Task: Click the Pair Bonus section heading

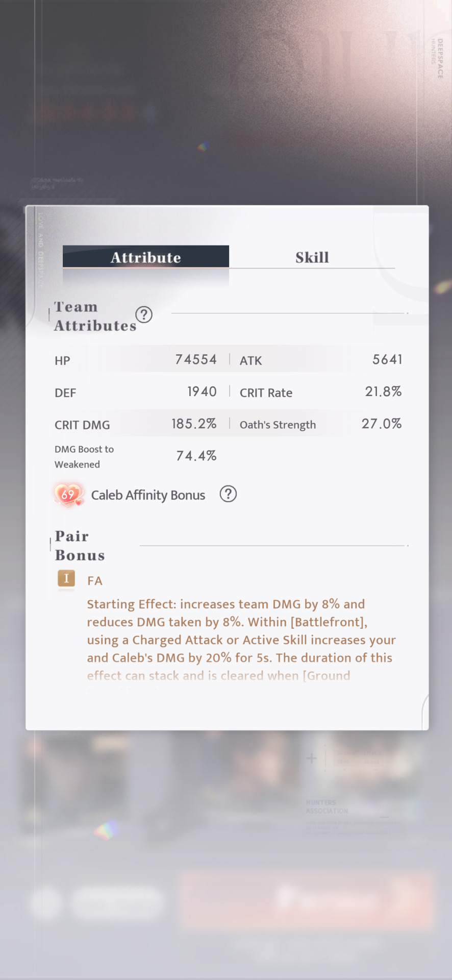Action: click(x=80, y=546)
